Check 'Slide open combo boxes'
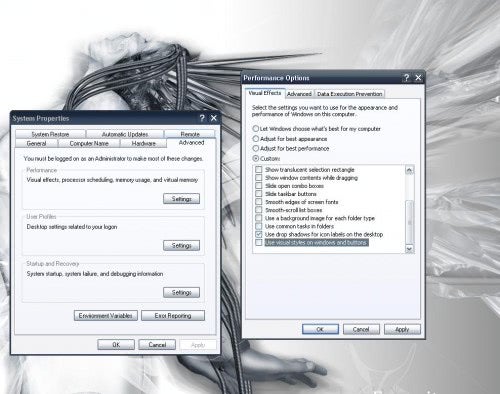This screenshot has height=394, width=500. click(259, 186)
